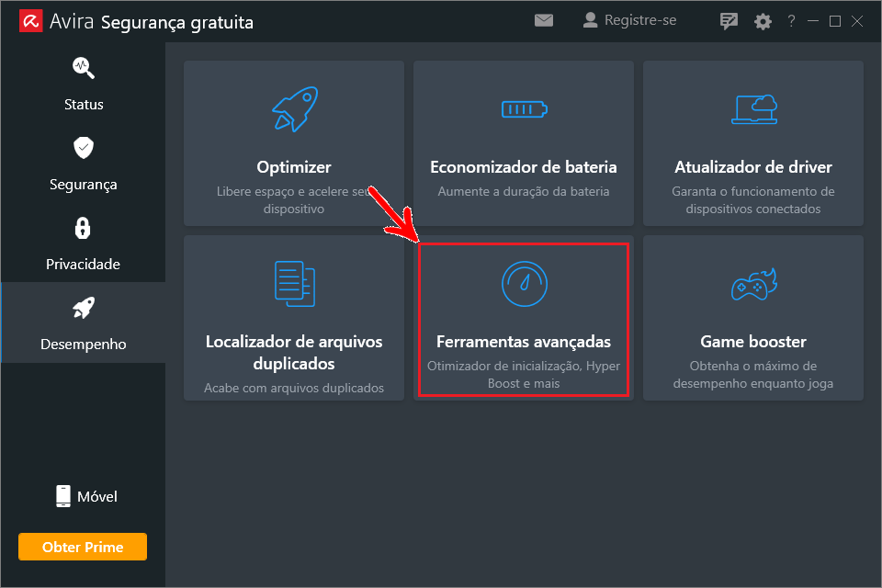Close the Avira window
Viewport: 882px width, 588px height.
click(857, 21)
